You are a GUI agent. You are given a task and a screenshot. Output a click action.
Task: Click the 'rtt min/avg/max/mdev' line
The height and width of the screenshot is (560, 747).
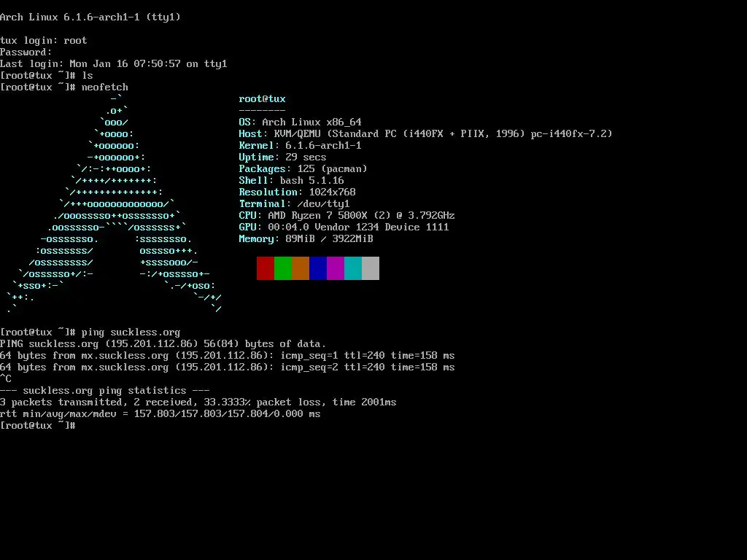tap(160, 414)
